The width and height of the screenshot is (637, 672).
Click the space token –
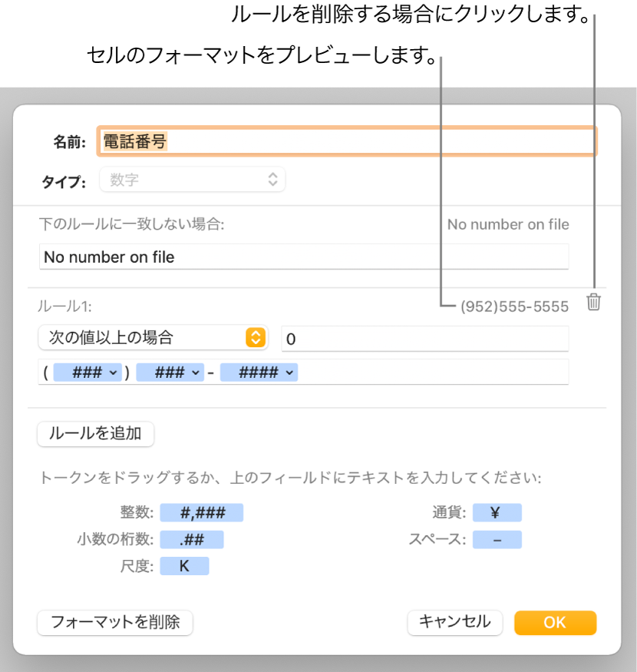click(497, 539)
